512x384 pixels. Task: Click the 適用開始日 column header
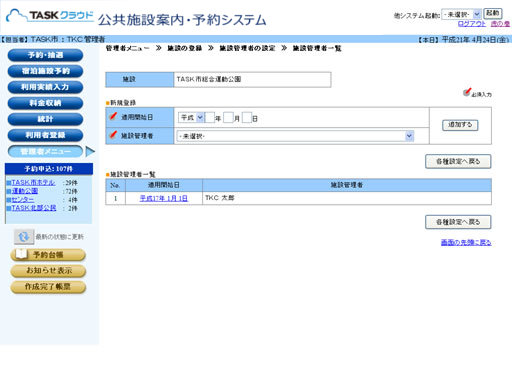tap(164, 185)
